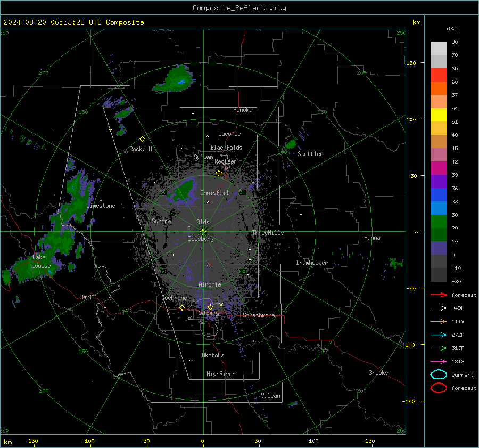Click the green storm echo northwest of Innisfail
Screen dimensions: 479x448
click(x=183, y=191)
